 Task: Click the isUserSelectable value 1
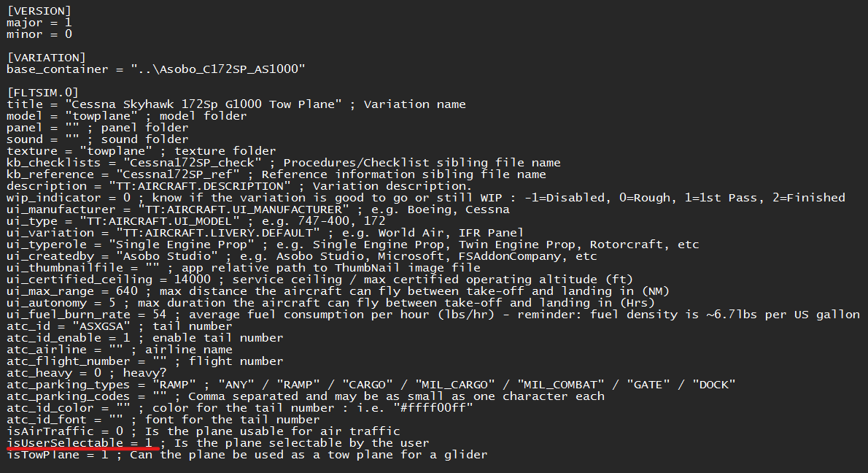click(x=148, y=443)
